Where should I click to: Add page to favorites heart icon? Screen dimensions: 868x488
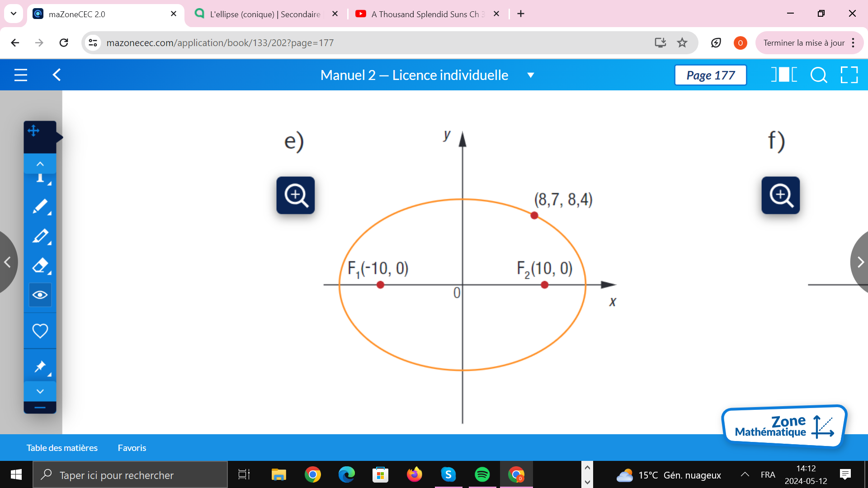click(40, 331)
